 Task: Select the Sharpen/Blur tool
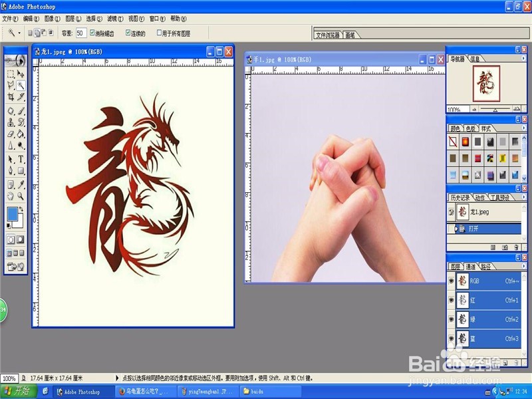click(x=11, y=145)
